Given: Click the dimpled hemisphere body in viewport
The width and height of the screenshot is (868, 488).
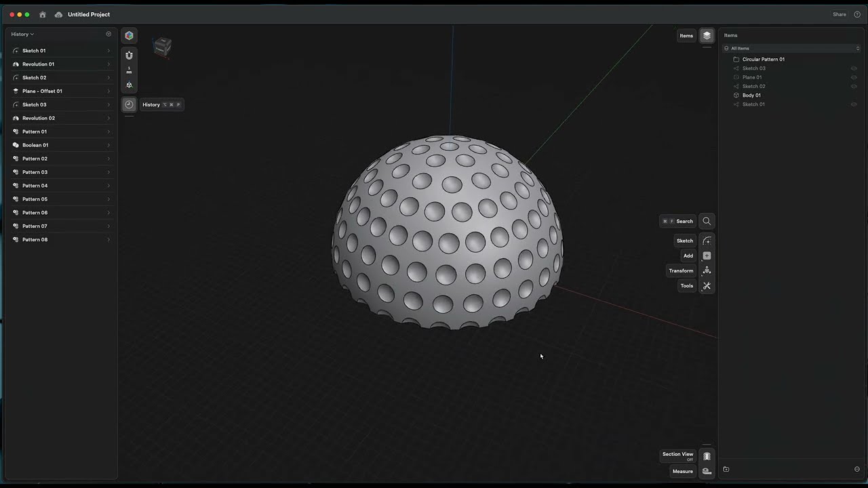Looking at the screenshot, I should click(448, 232).
